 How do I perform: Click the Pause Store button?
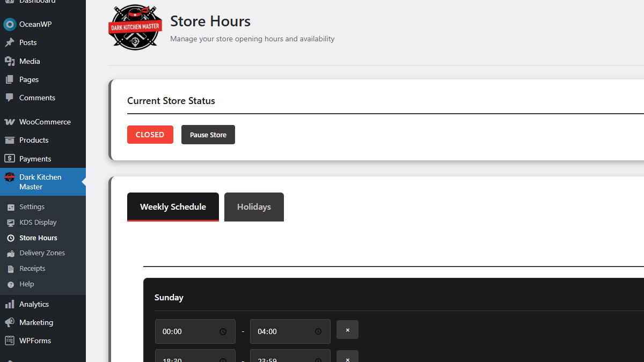coord(208,135)
